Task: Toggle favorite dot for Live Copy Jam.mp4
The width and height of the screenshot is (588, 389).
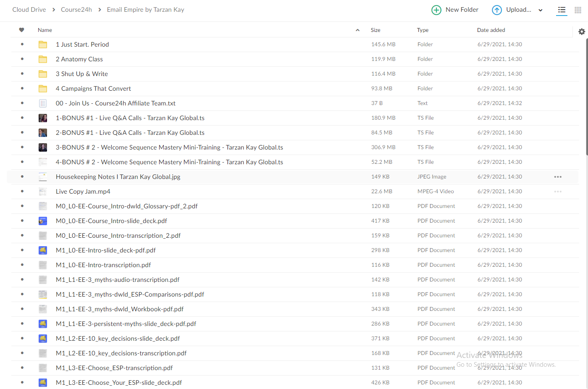Action: 22,191
